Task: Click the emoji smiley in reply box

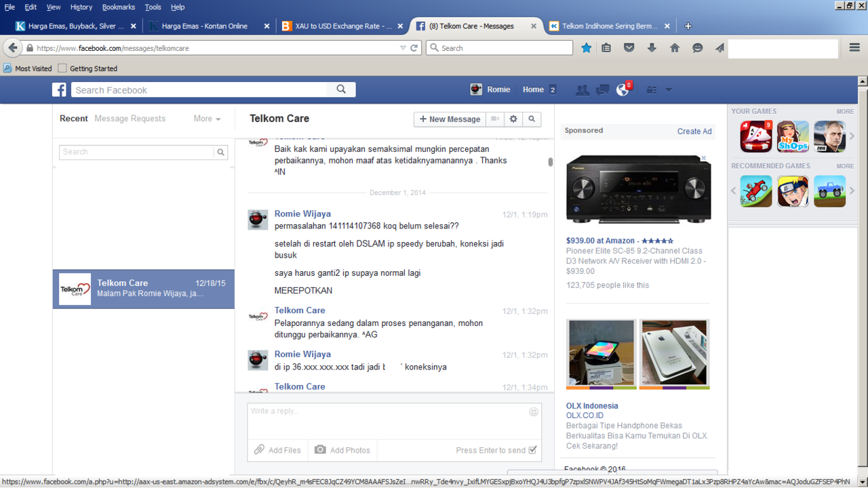Action: (x=534, y=411)
